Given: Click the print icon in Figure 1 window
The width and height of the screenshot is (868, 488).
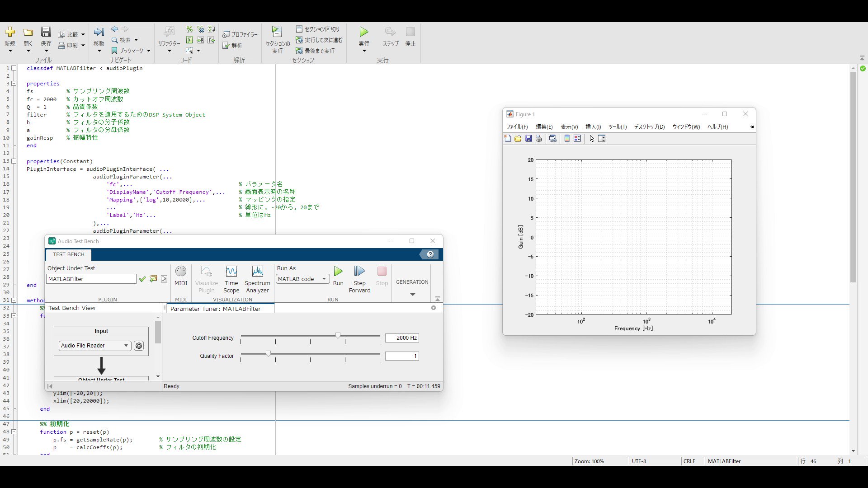Looking at the screenshot, I should (538, 138).
